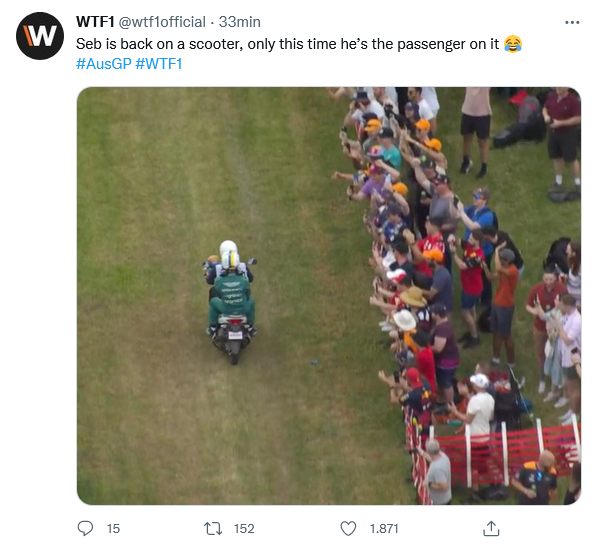The height and width of the screenshot is (549, 598).
Task: Click the 33min timestamp
Action: tap(240, 22)
